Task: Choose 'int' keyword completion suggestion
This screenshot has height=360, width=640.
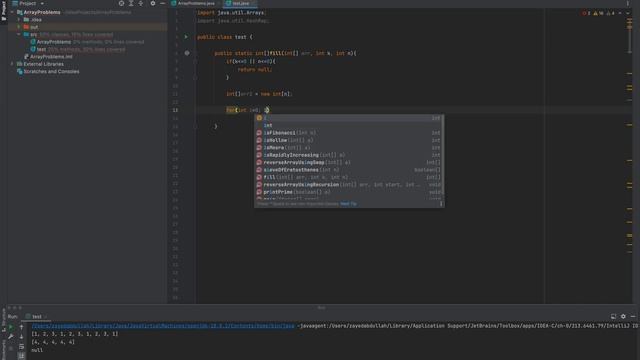Action: coord(349,125)
